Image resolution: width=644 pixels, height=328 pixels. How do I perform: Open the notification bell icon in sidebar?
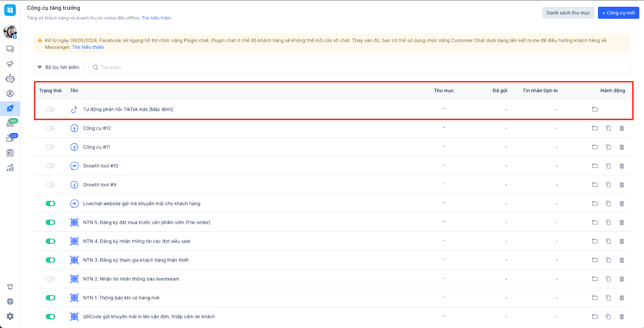[10, 287]
